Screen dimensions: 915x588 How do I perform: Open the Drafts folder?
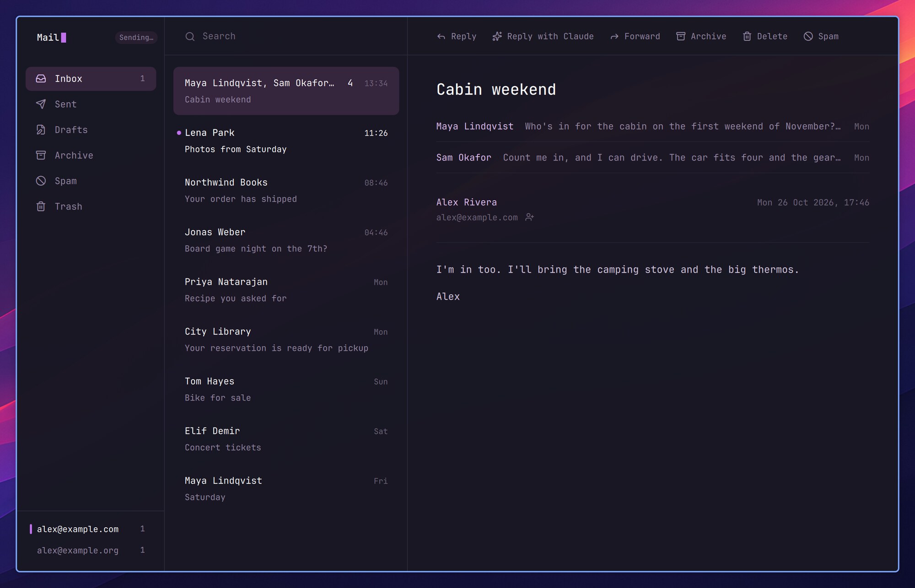click(x=91, y=130)
